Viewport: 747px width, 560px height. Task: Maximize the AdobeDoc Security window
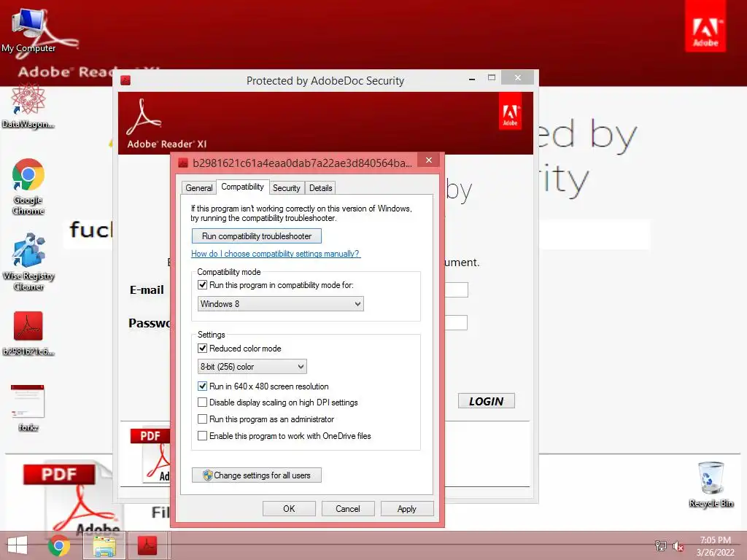click(492, 77)
